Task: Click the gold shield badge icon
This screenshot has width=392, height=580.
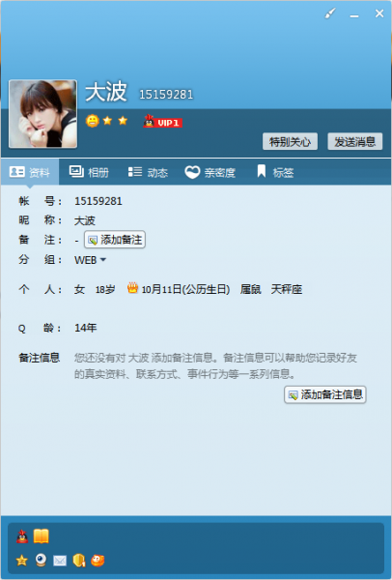Action: (79, 561)
